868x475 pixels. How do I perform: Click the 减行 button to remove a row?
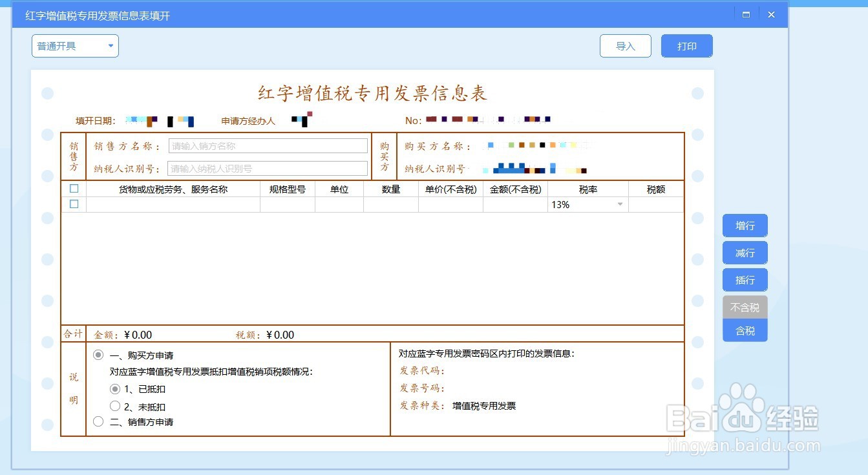pos(745,253)
